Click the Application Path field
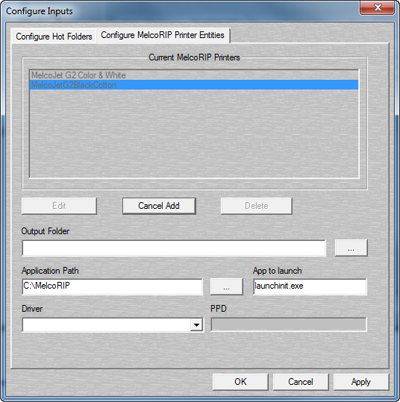400x402 pixels. [x=112, y=287]
